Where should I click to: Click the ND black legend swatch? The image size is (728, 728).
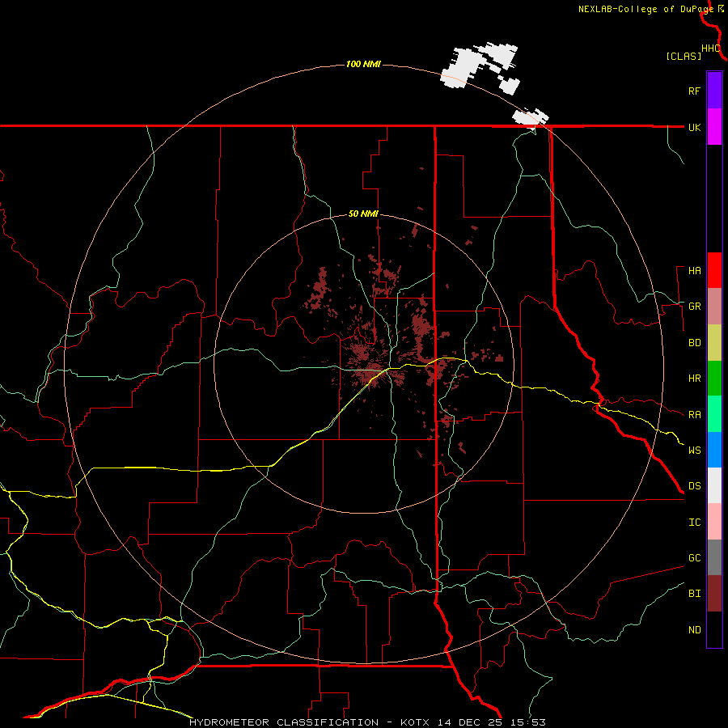pos(714,629)
